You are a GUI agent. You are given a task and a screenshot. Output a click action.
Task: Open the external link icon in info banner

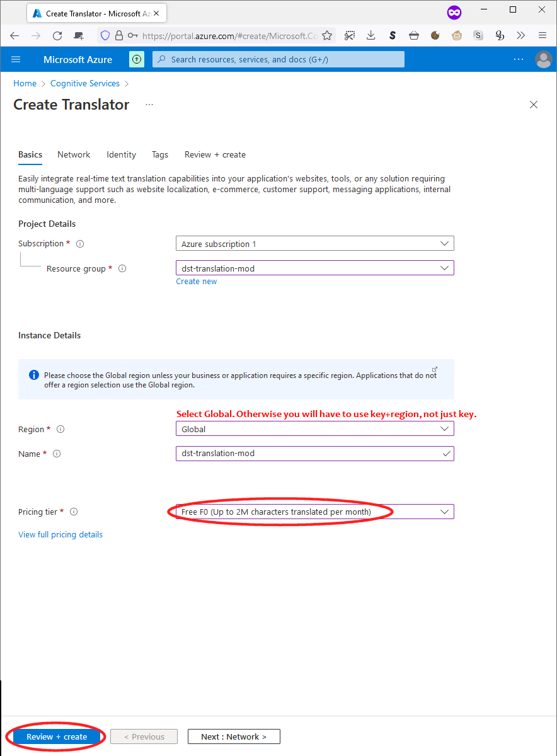click(x=435, y=369)
